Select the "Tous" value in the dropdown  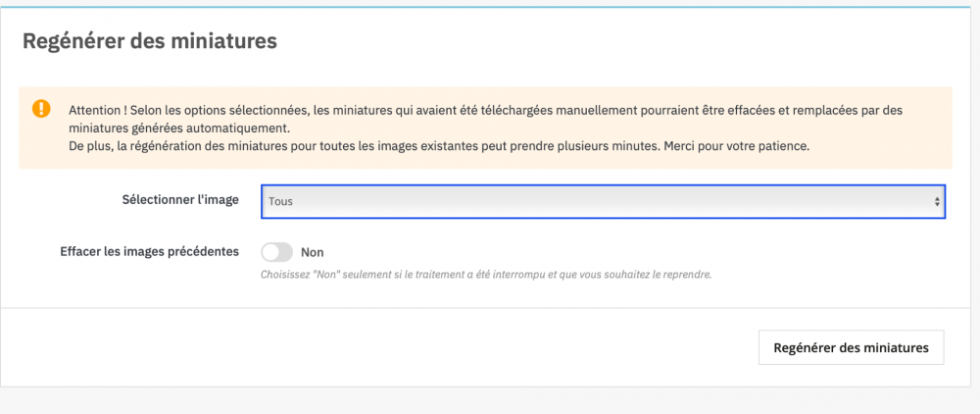point(281,201)
